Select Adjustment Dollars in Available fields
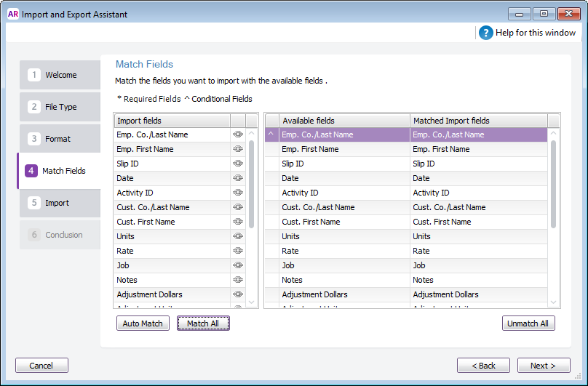Image resolution: width=588 pixels, height=386 pixels. pyautogui.click(x=344, y=294)
